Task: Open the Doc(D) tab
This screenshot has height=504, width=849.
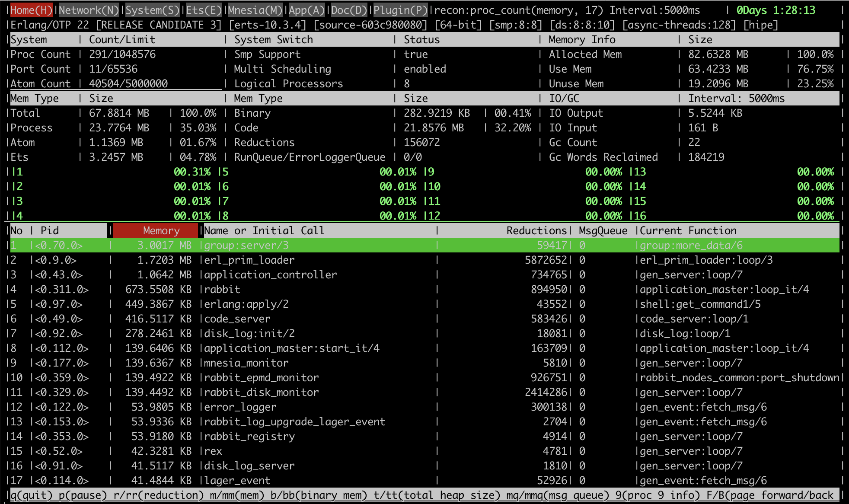Action: coord(348,10)
